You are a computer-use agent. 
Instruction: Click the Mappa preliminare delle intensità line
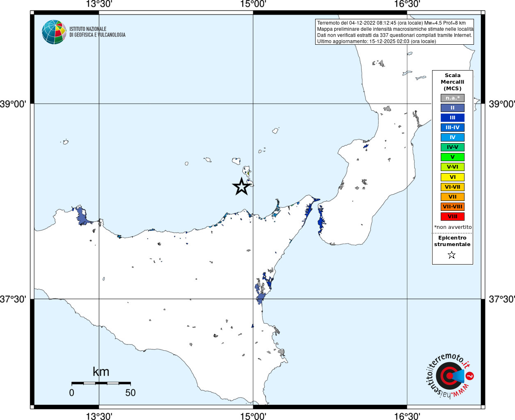click(x=395, y=29)
